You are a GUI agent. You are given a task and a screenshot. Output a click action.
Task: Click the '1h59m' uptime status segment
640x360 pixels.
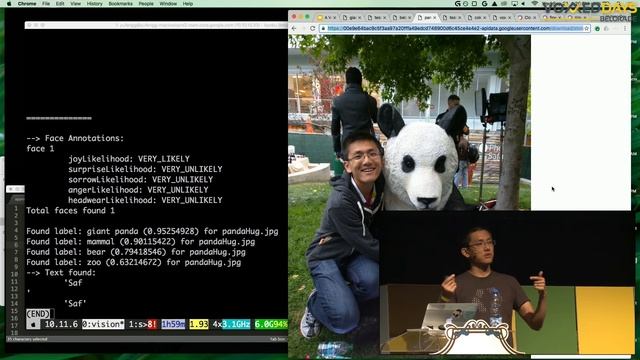pyautogui.click(x=173, y=324)
